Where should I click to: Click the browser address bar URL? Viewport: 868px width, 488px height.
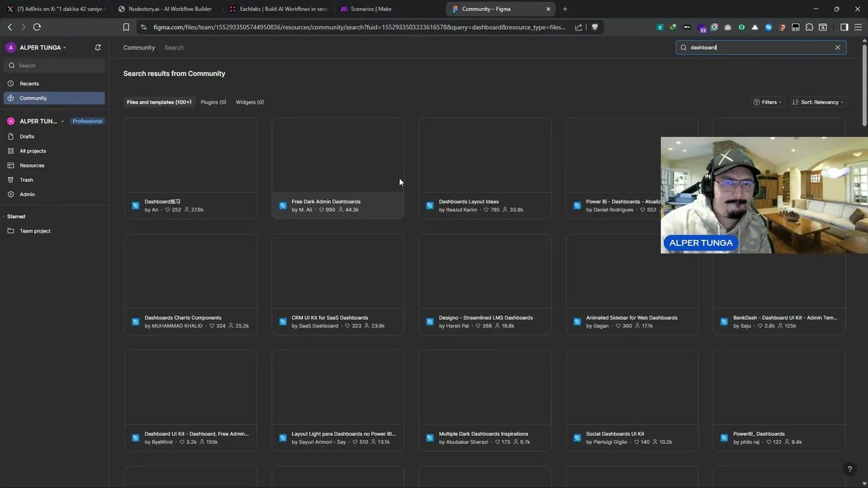pos(359,27)
